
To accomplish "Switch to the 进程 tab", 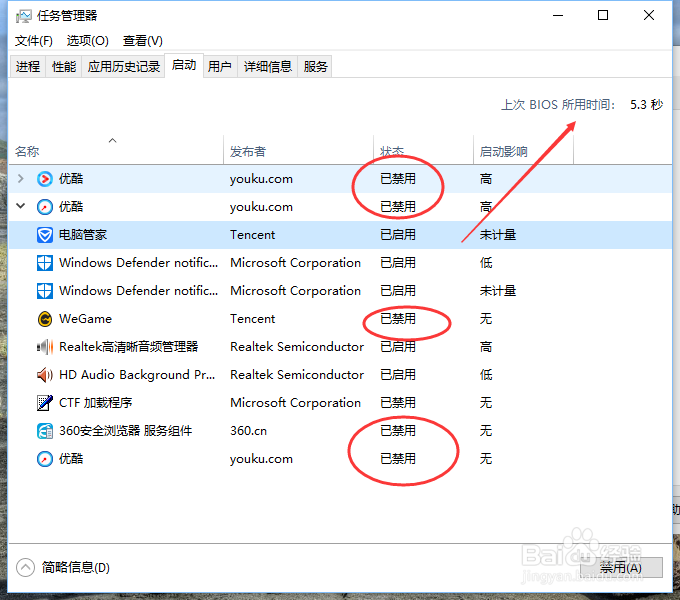I will [28, 66].
